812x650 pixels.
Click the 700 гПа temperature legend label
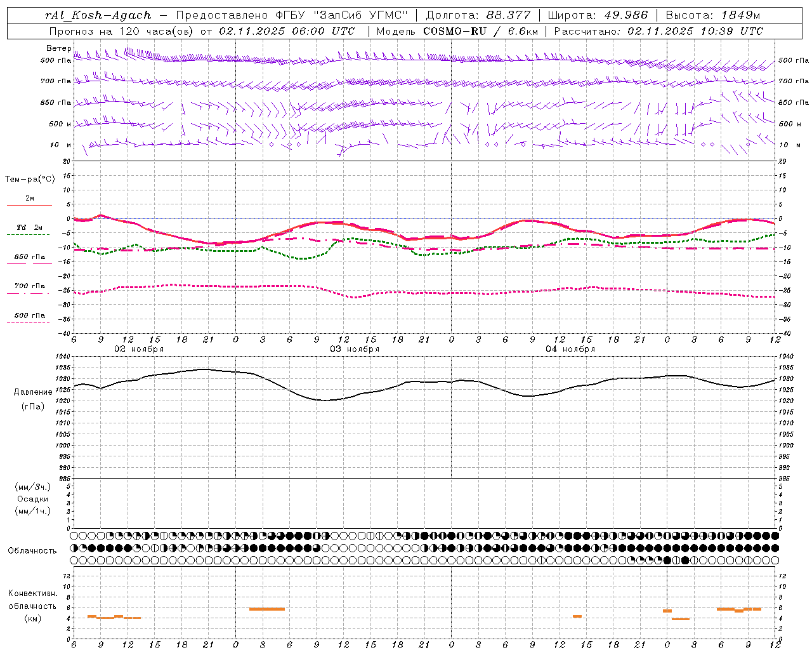30,286
